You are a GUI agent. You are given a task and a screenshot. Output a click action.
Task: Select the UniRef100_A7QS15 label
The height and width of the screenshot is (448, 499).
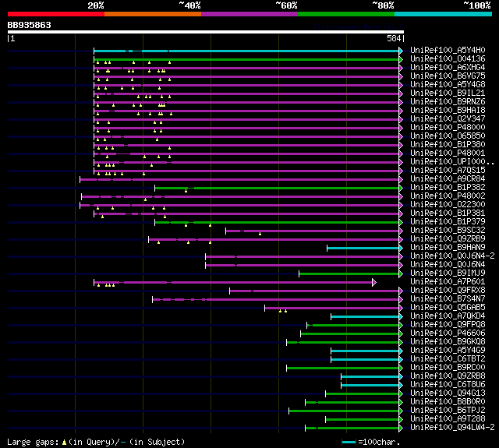(x=448, y=171)
